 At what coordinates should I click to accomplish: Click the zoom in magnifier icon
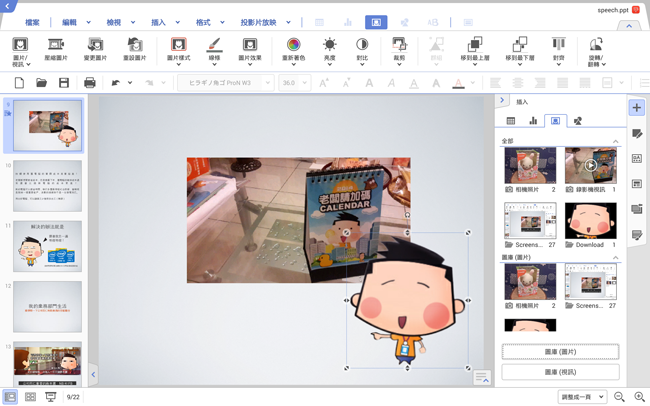click(x=639, y=397)
